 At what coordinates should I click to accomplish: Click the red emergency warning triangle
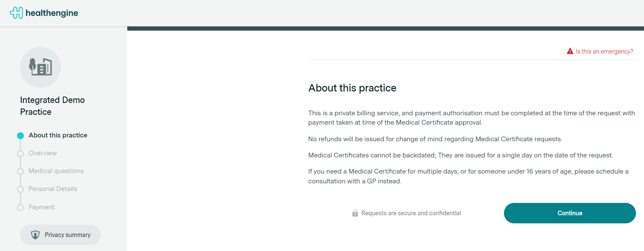coord(570,51)
